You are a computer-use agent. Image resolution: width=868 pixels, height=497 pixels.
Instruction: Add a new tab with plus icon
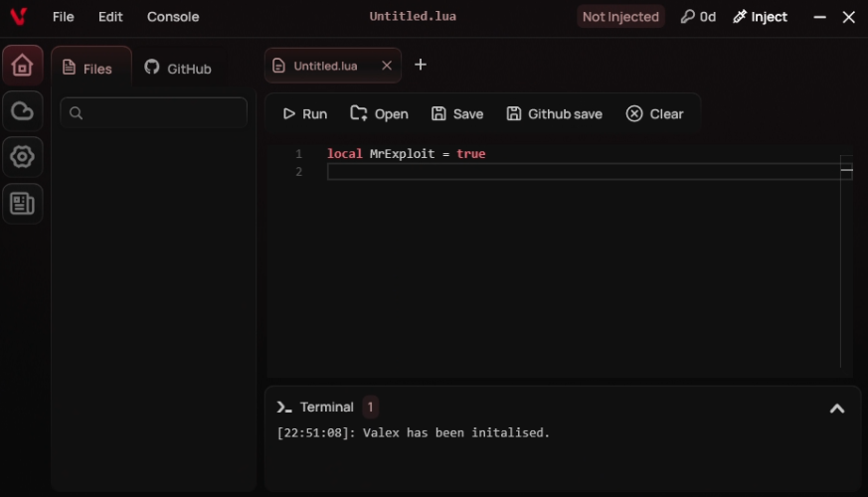[421, 65]
